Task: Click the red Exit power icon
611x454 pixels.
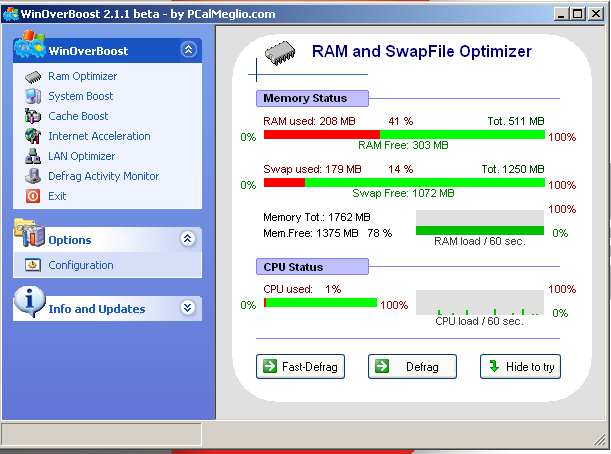Action: [x=33, y=196]
